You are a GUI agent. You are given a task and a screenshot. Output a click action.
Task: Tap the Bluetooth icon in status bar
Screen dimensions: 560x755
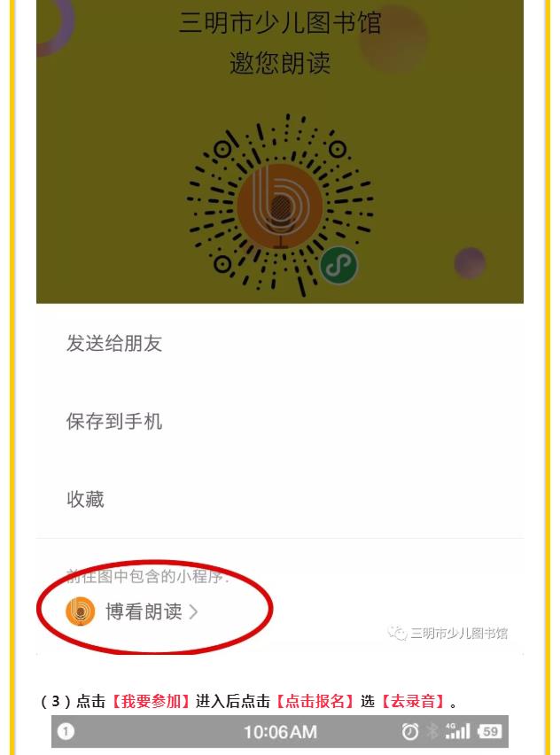pos(432,731)
